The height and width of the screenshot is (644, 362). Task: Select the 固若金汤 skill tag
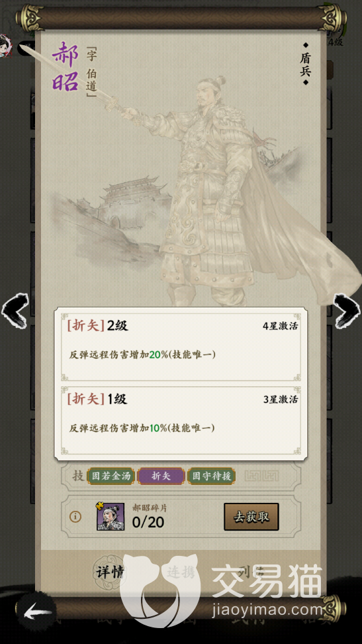[111, 476]
